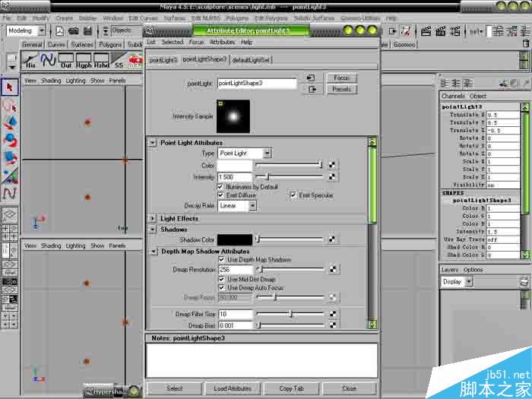Click the Render current frame clapper icon
This screenshot has height=399, width=532.
426,31
